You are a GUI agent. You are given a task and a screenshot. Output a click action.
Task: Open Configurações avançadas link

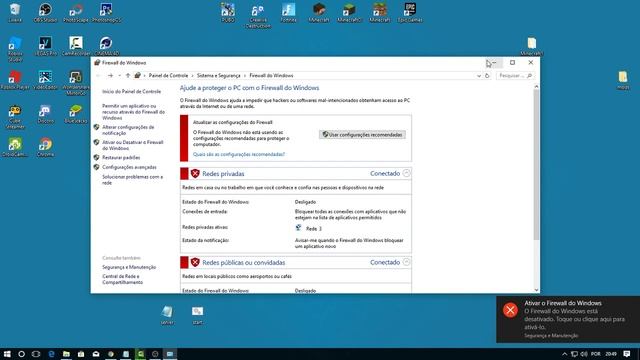[x=129, y=167]
